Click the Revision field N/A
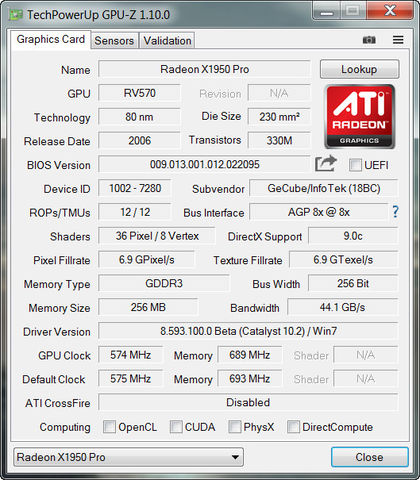 (279, 93)
